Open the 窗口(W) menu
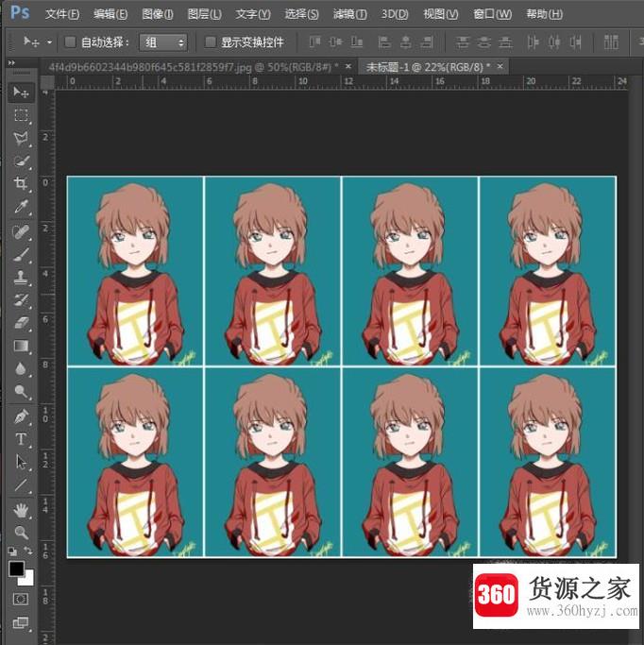The width and height of the screenshot is (644, 645). [x=492, y=14]
